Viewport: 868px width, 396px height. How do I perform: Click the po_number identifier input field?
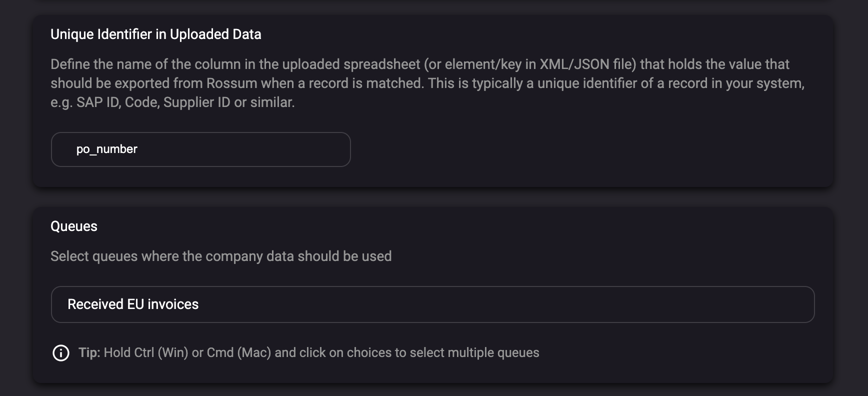(200, 149)
